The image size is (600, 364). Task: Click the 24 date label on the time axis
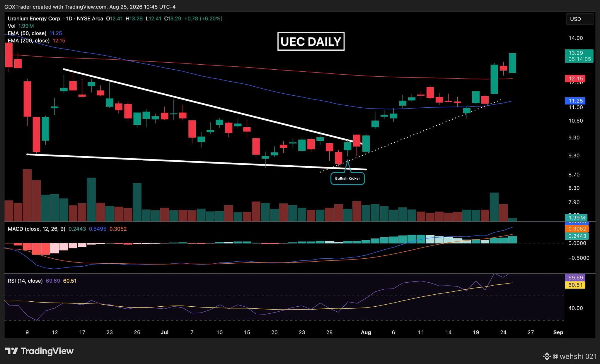[503, 332]
